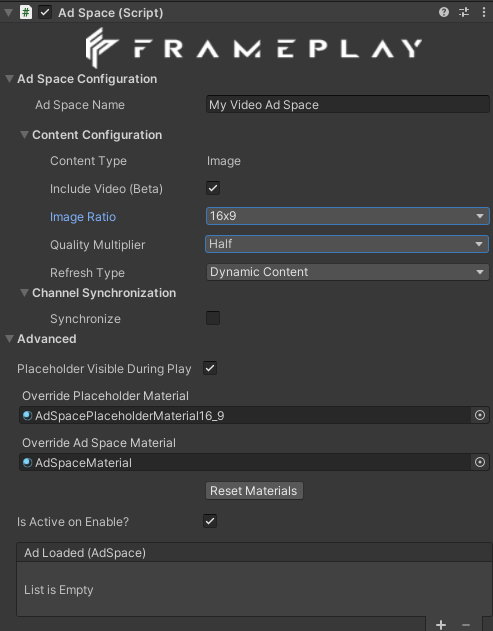Click the Is Active on Enable? label
The image size is (493, 631).
[x=73, y=522]
